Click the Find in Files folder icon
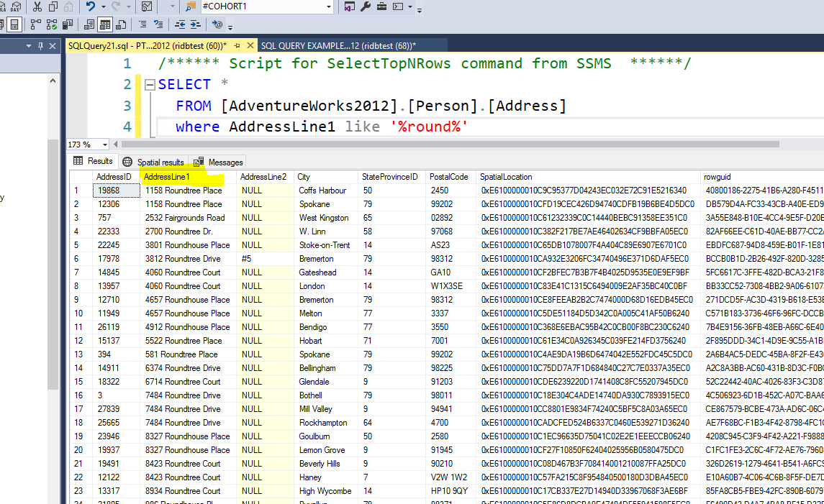Screen dimensions: 824x504 tap(190, 6)
